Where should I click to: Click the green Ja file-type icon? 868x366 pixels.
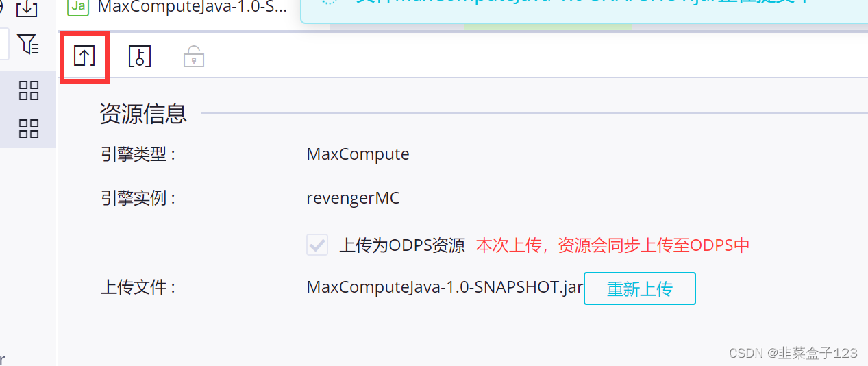(79, 7)
